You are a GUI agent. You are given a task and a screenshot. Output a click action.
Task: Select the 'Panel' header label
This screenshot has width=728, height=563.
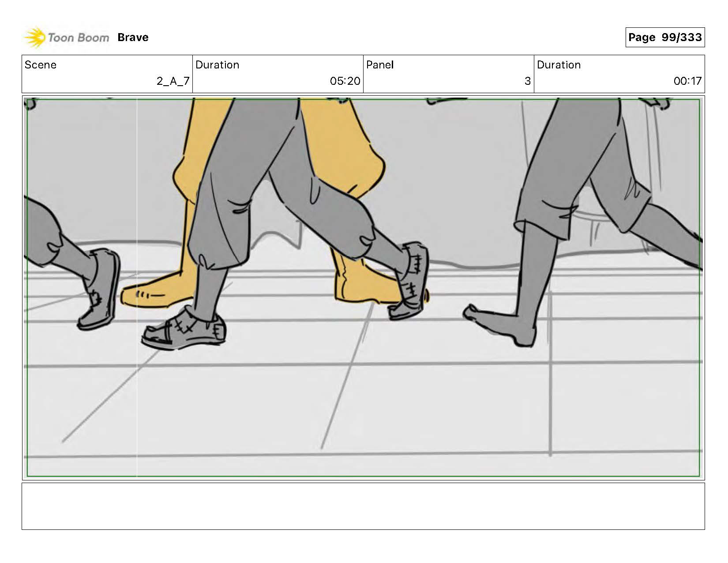pyautogui.click(x=380, y=65)
